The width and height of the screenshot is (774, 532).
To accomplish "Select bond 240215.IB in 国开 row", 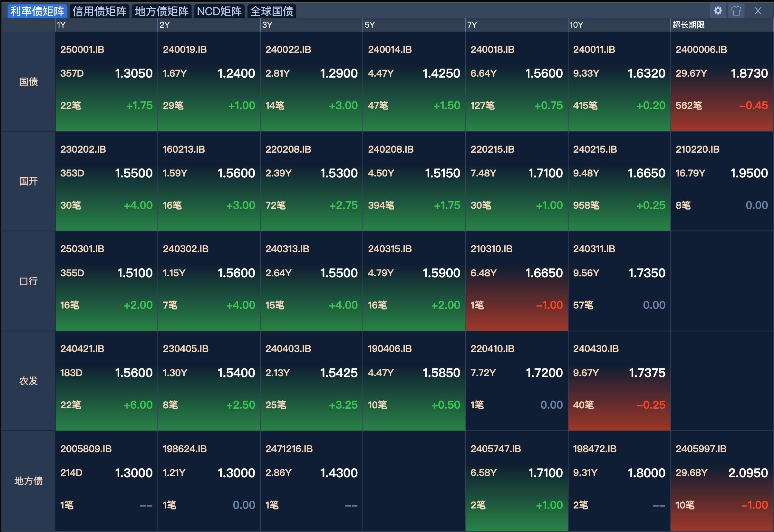I will pyautogui.click(x=619, y=181).
